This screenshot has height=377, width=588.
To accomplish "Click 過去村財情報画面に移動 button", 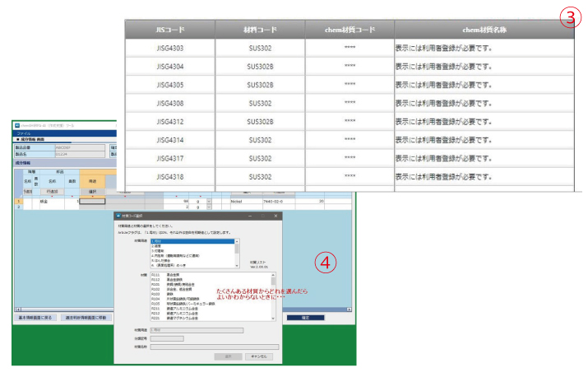I will click(85, 316).
